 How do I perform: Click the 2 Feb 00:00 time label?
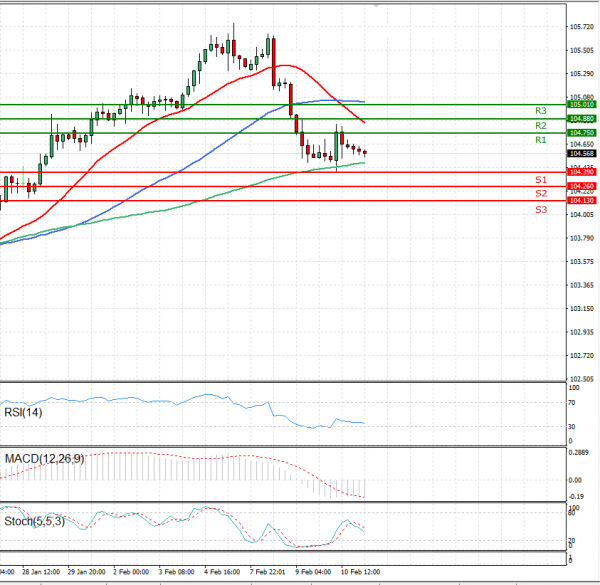pos(131,572)
